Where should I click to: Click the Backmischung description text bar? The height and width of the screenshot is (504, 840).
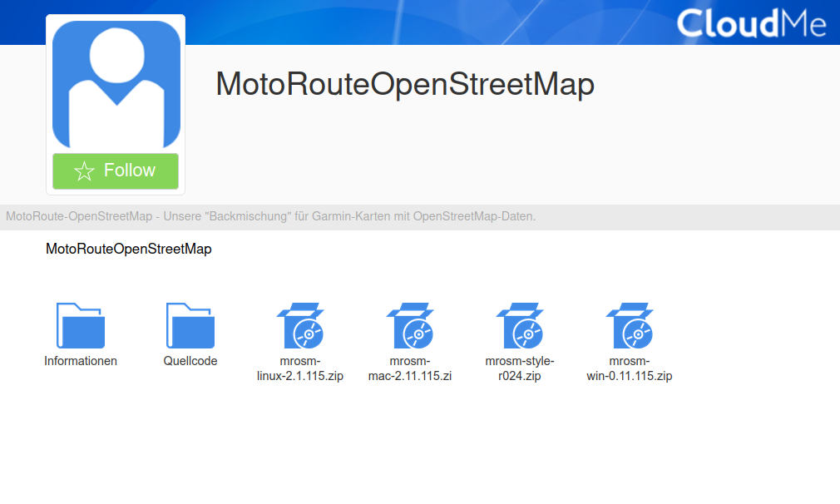(420, 217)
